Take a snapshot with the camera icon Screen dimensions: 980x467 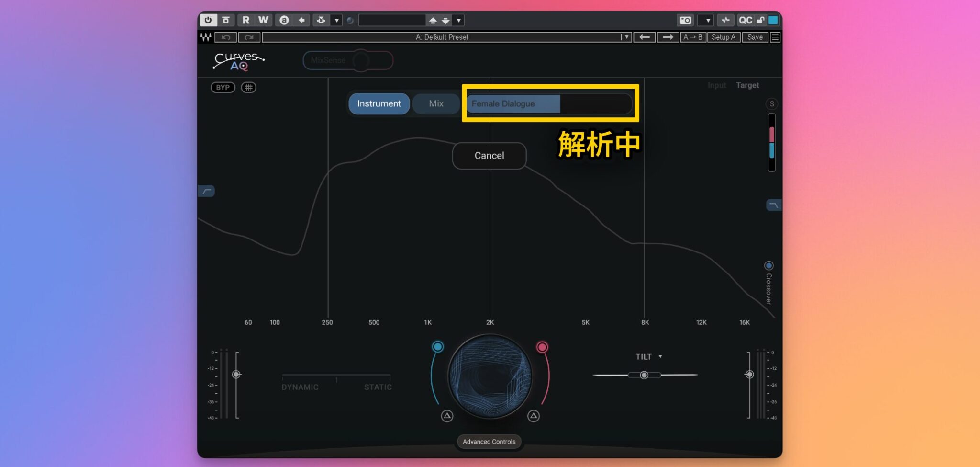pyautogui.click(x=685, y=20)
